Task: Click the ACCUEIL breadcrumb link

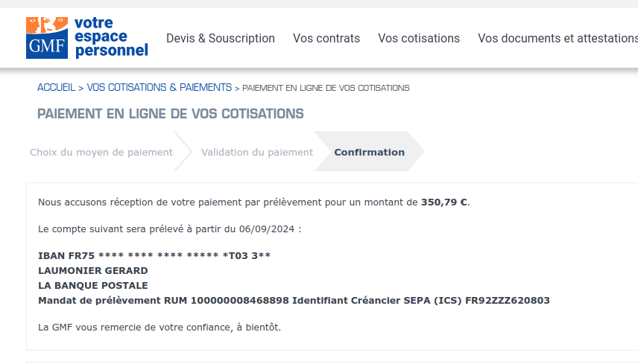Action: coord(56,88)
